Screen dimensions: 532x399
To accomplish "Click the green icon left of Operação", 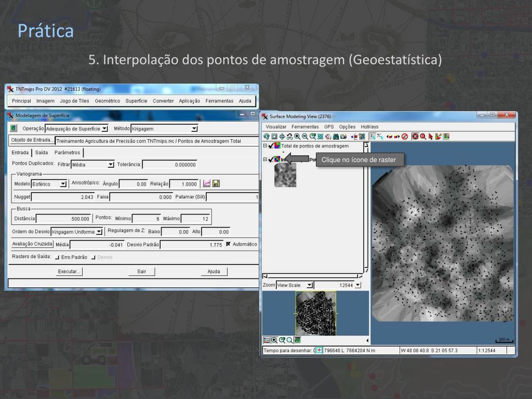I will 13,128.
